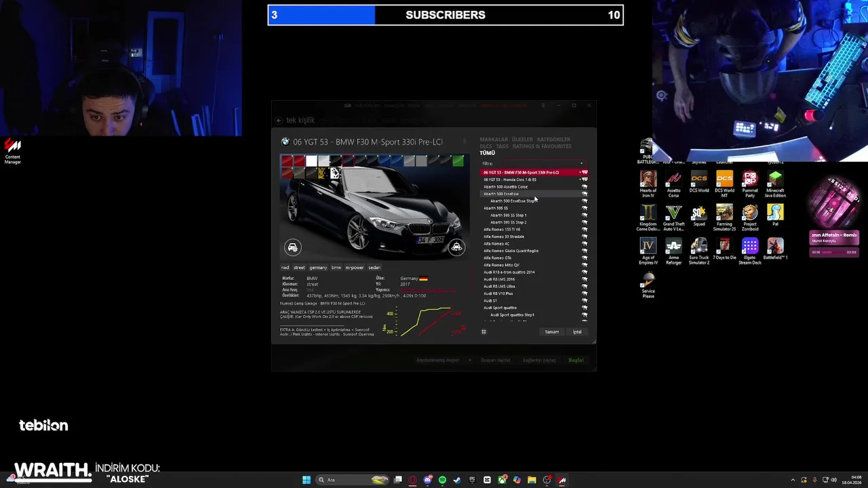Open 7 Days to Die desktop shortcut
Screen dimensions: 868x488
click(x=724, y=249)
